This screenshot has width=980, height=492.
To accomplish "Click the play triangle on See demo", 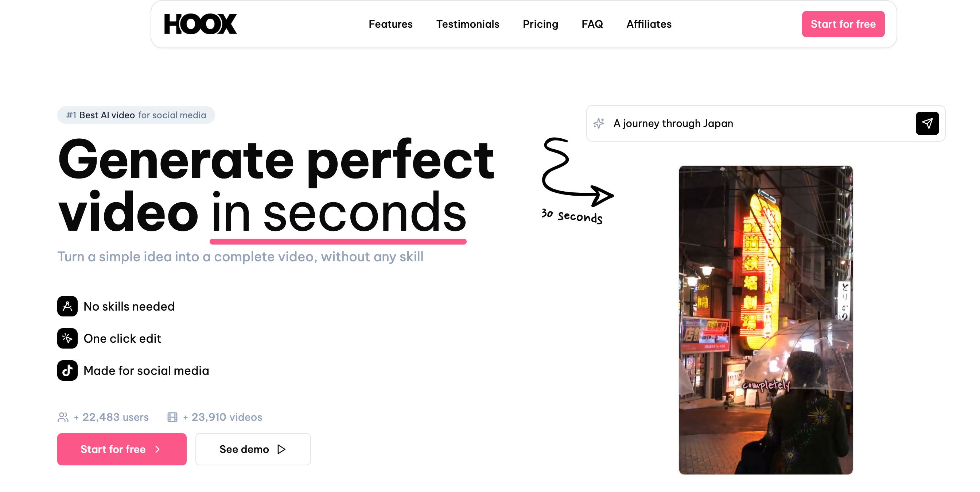I will tap(281, 449).
